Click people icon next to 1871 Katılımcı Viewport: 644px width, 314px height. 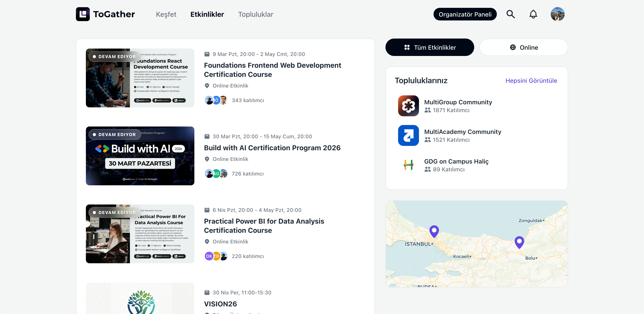pyautogui.click(x=427, y=110)
